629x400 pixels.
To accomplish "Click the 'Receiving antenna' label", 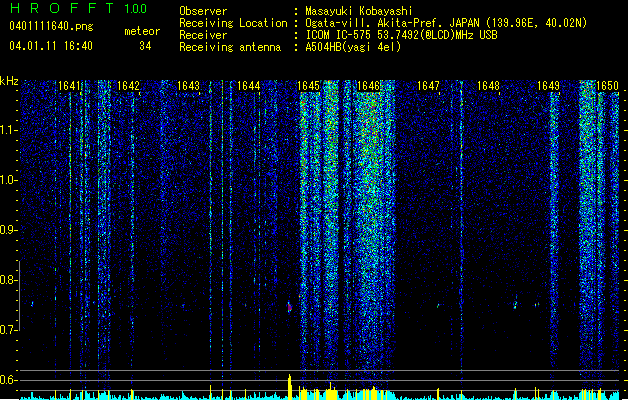I will 230,47.
